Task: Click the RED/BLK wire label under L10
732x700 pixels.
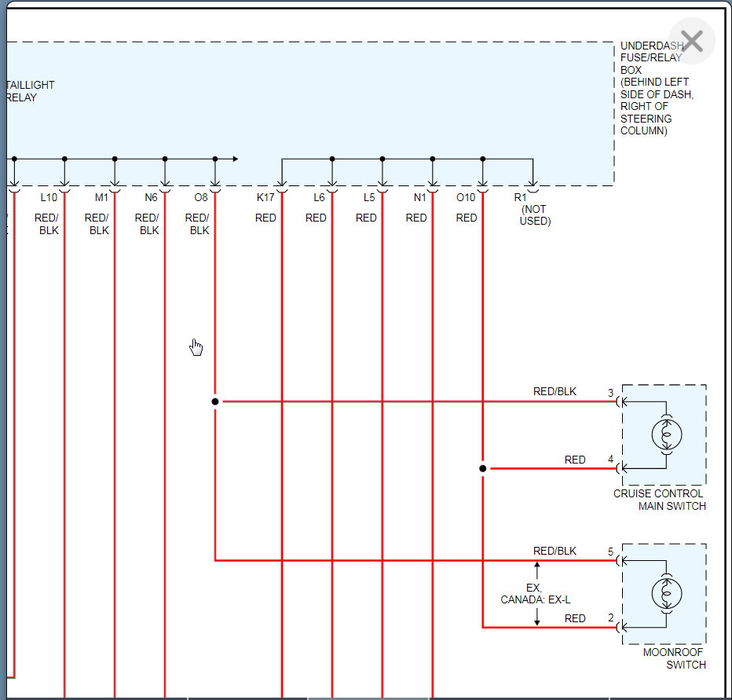Action: coord(46,224)
